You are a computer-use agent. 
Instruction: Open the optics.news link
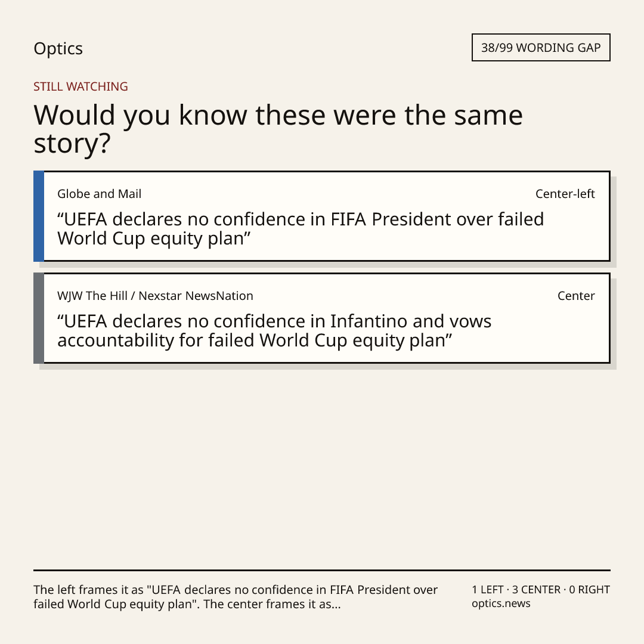[x=501, y=603]
